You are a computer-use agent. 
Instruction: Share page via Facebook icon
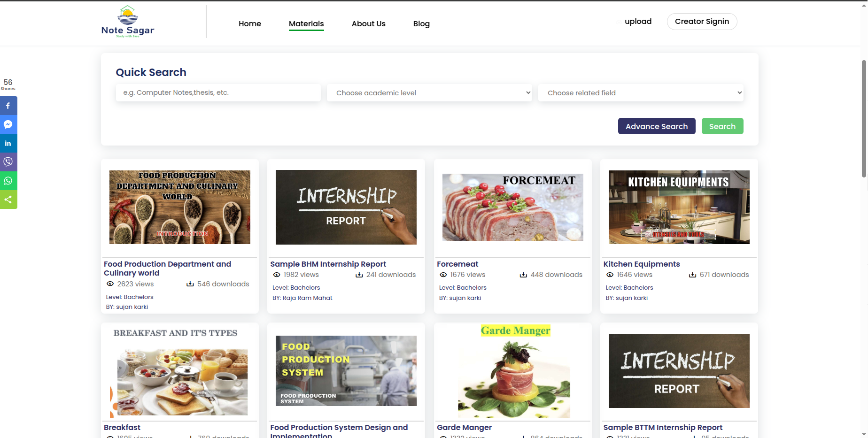tap(8, 106)
